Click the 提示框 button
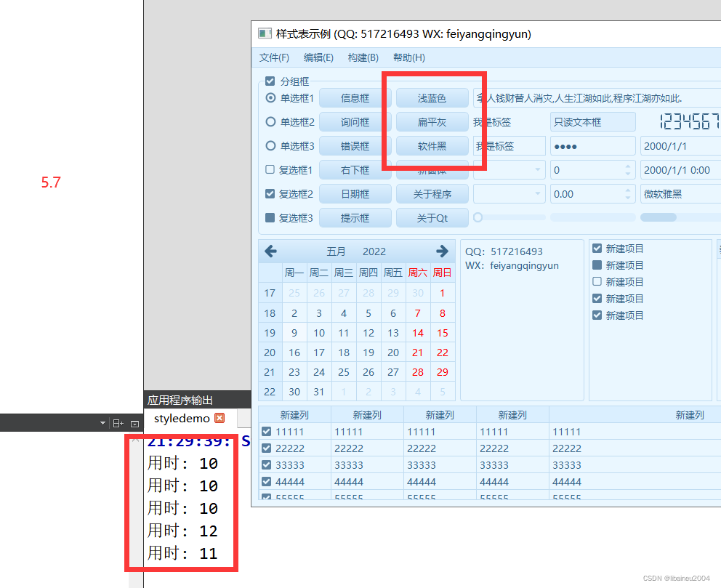Viewport: 721px width, 588px height. 355,217
